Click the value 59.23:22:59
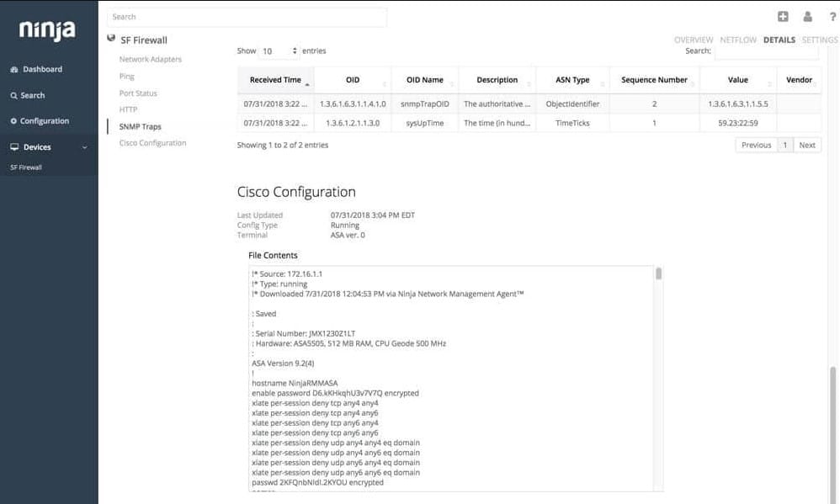This screenshot has height=504, width=840. pyautogui.click(x=737, y=123)
